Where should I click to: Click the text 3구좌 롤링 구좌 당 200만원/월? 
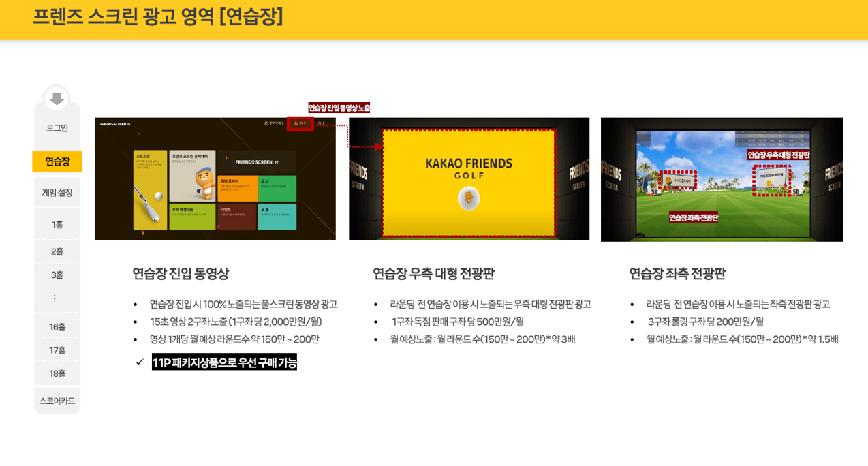706,322
